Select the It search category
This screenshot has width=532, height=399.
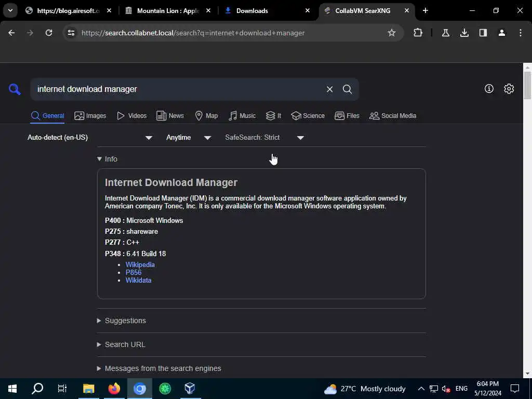pos(273,116)
